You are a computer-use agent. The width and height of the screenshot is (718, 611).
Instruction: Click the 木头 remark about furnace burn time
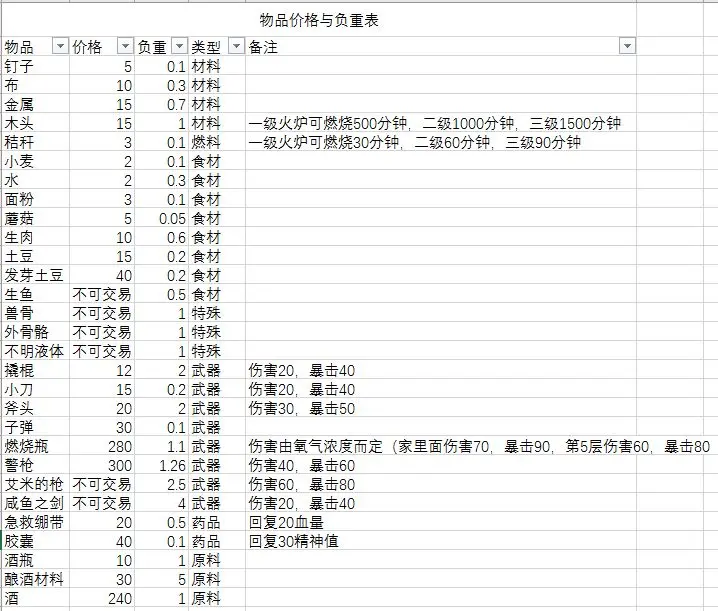click(x=434, y=124)
